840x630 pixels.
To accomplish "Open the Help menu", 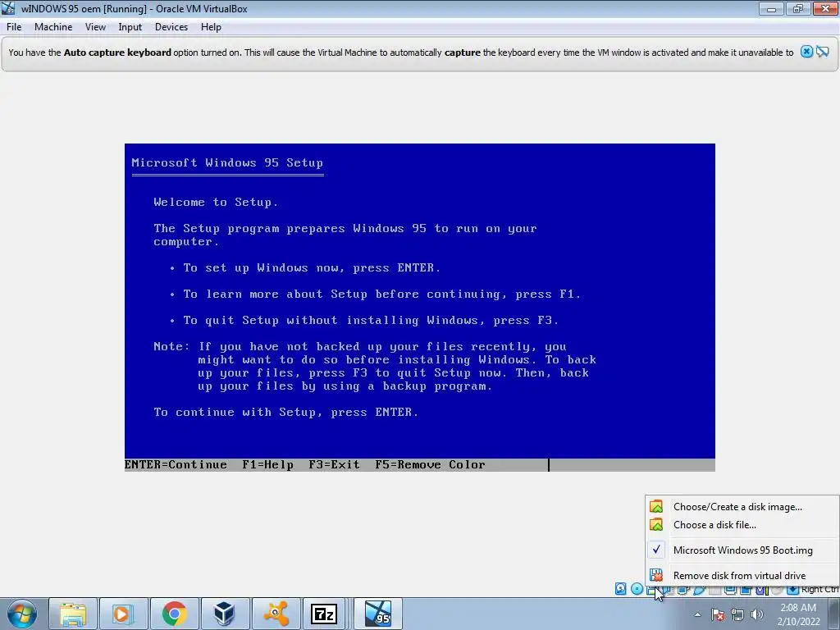I will tap(211, 27).
